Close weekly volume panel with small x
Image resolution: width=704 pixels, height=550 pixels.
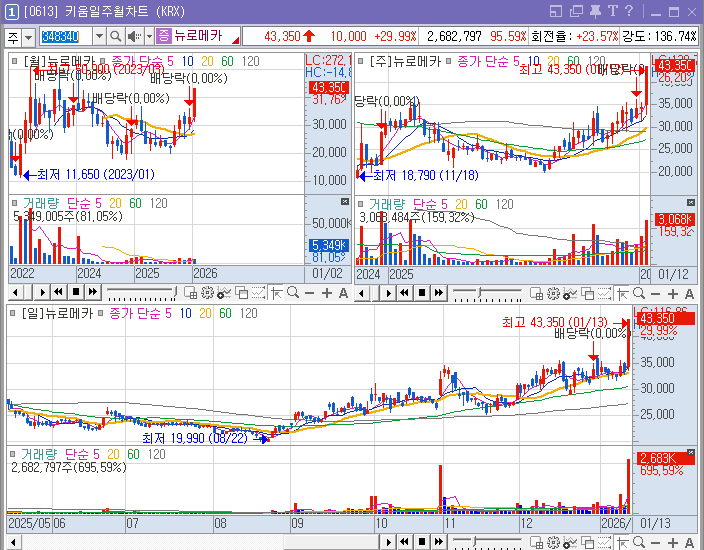(x=691, y=202)
